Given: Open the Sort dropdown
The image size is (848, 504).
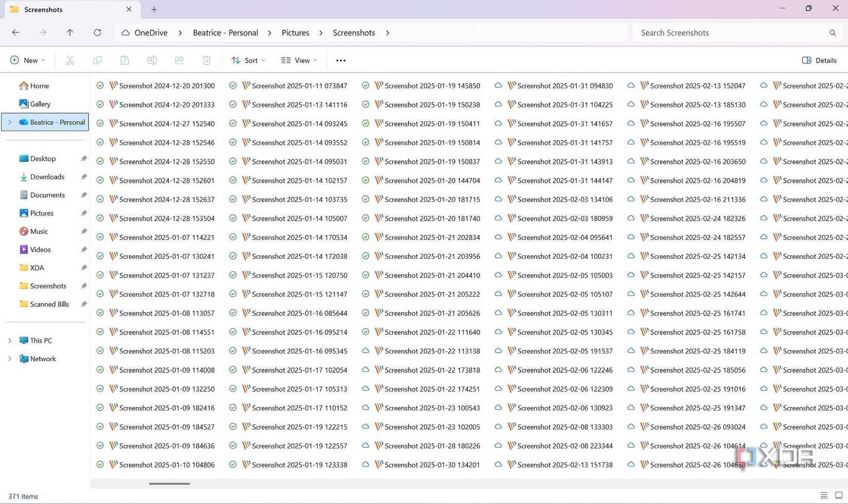Looking at the screenshot, I should [x=248, y=60].
